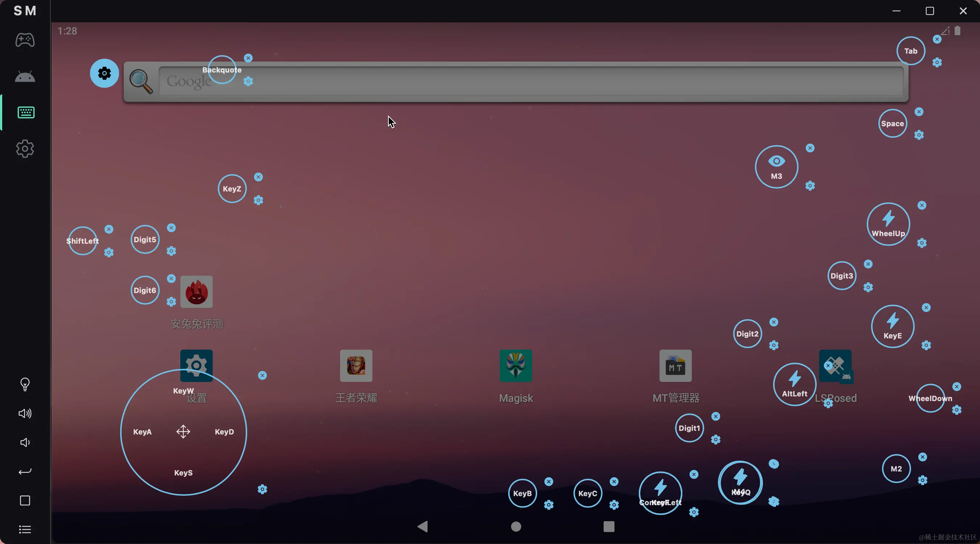Viewport: 980px width, 544px height.
Task: Open the Android device sidebar tab
Action: 25,77
